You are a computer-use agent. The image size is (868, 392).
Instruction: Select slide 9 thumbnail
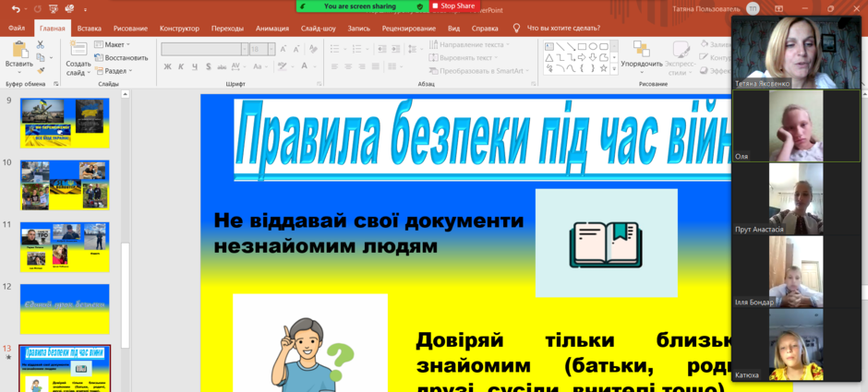tap(65, 124)
